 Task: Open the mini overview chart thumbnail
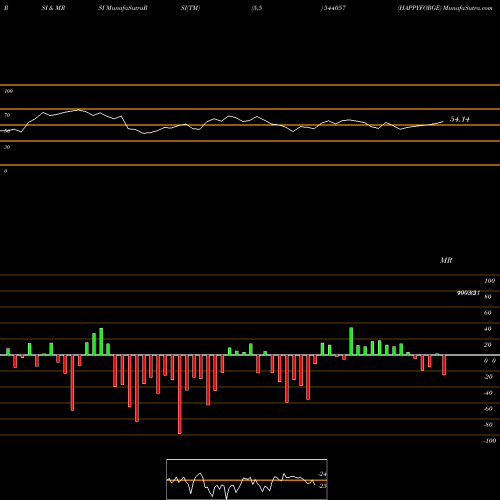click(247, 479)
